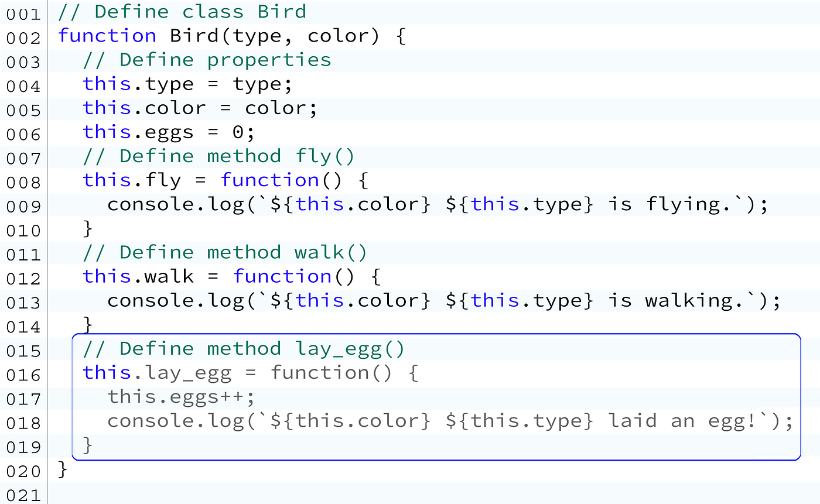Click the '// Define method walk()' comment
The image size is (820, 504).
click(x=225, y=253)
